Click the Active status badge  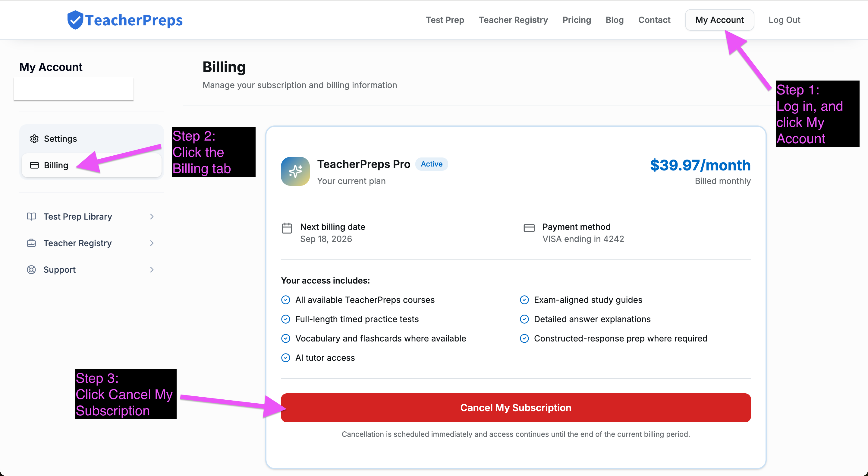431,164
